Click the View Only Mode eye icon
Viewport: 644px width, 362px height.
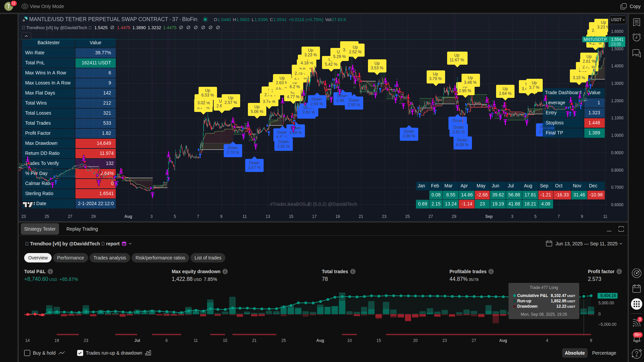(x=24, y=6)
